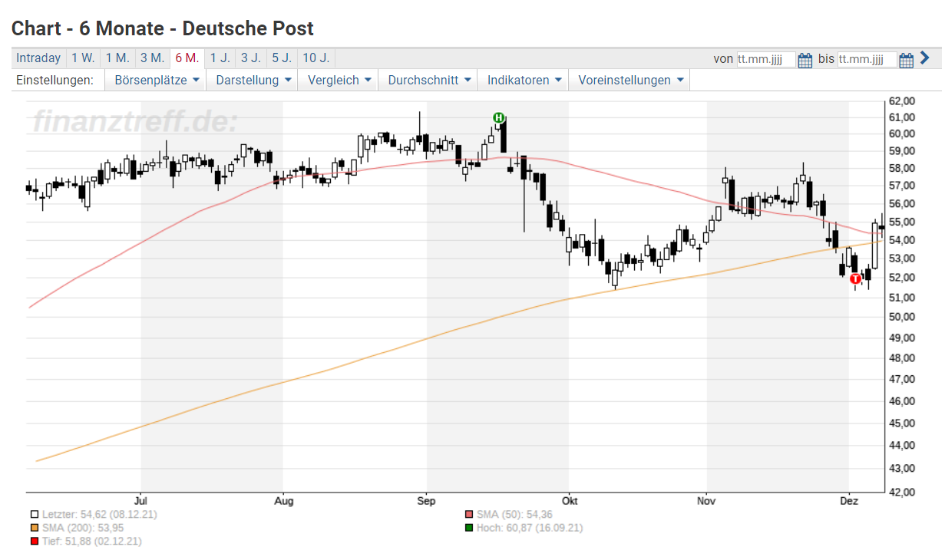
Task: Select the 6 M. time range tab
Action: (187, 58)
